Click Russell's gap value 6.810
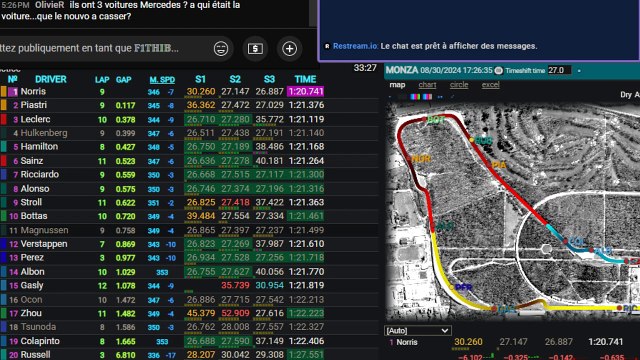640x360 pixels. (125, 355)
